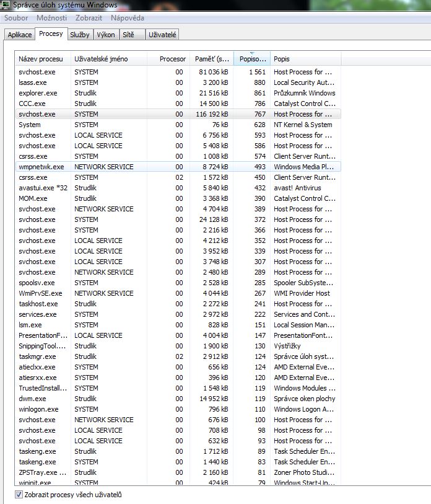The image size is (431, 504).
Task: Select csrss.exe row with 1 008 kB
Action: point(178,156)
